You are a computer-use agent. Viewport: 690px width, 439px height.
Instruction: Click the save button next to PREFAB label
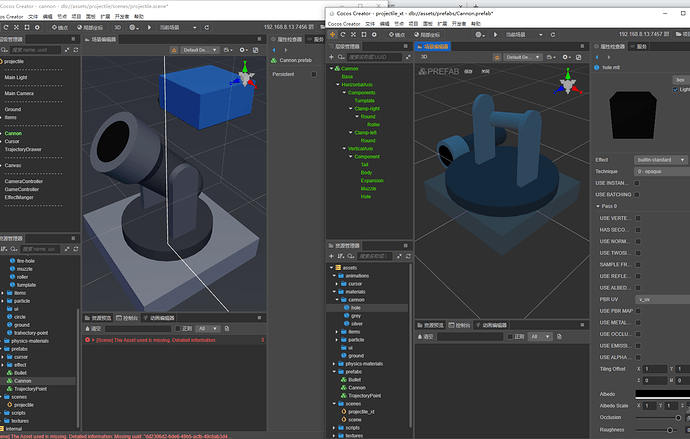[469, 71]
